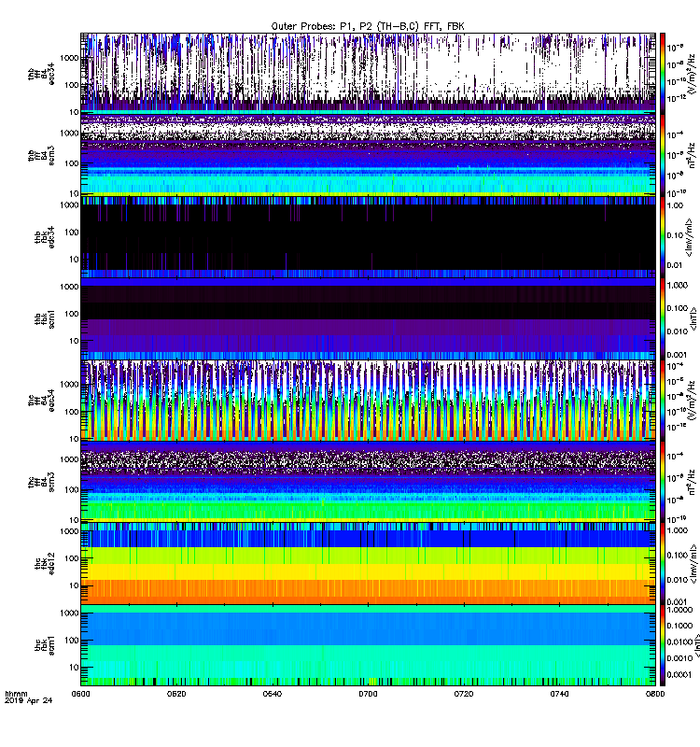
Task: Select the thb fff 64 edc34 spectrogram panel
Action: (x=368, y=73)
